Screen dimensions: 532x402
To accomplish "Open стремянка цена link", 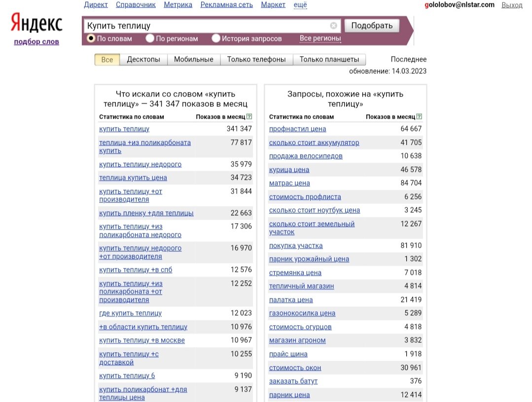I will [295, 272].
